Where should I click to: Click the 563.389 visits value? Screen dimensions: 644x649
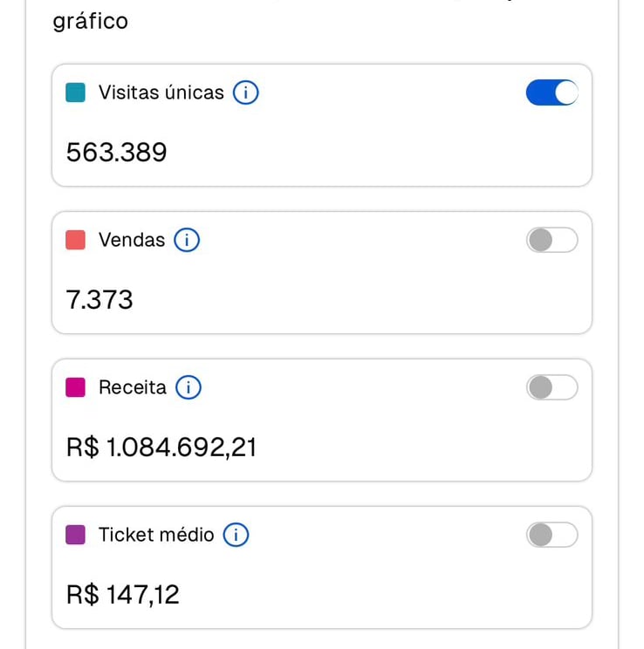[116, 153]
